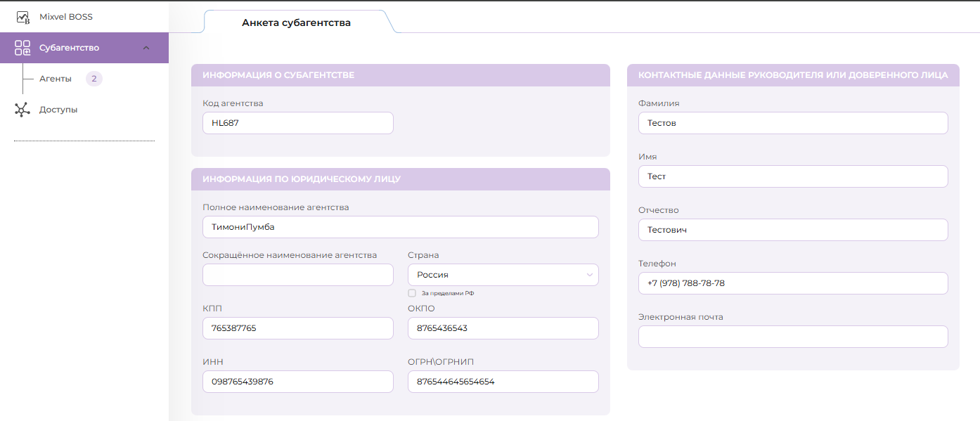Click the Полное наименование агентства field
Screen dimensions: 980x421
pyautogui.click(x=400, y=227)
